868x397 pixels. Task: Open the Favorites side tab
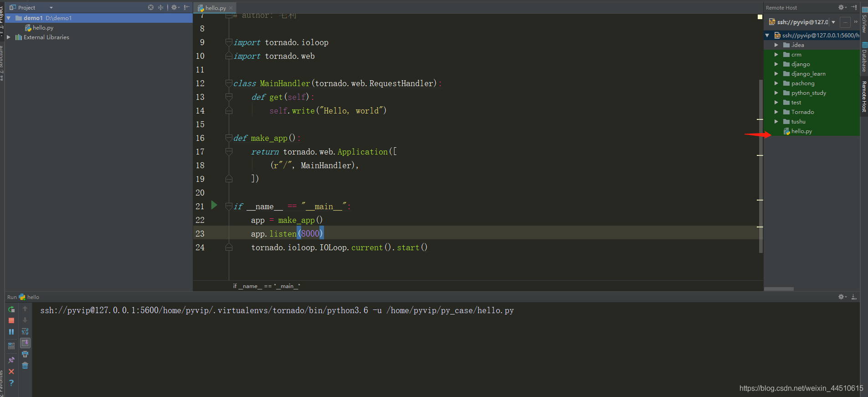pos(2,383)
